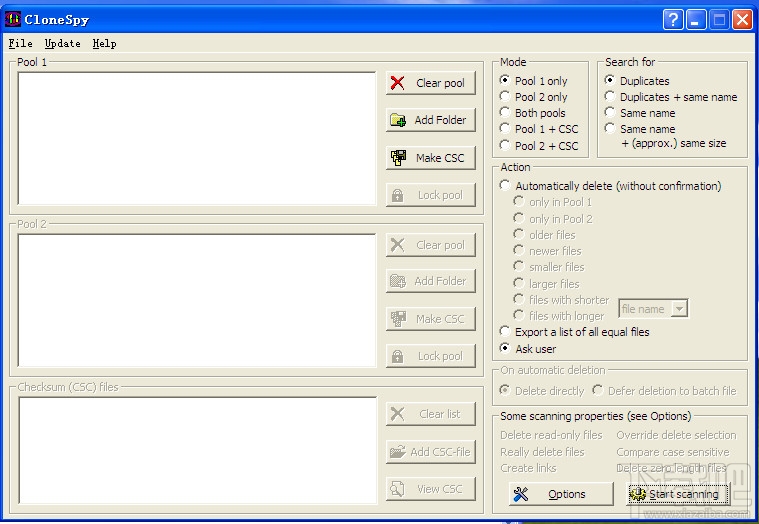Click the View CSC button
This screenshot has height=524, width=759.
(x=431, y=489)
